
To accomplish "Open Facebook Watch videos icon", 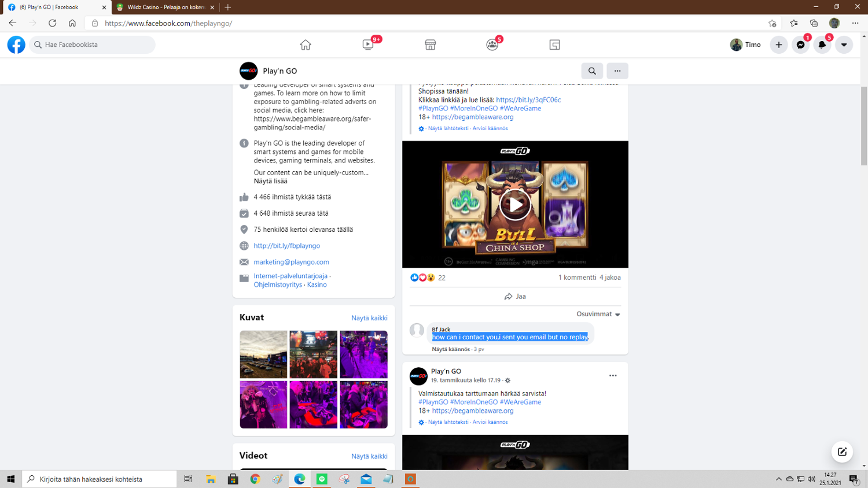I will click(368, 45).
